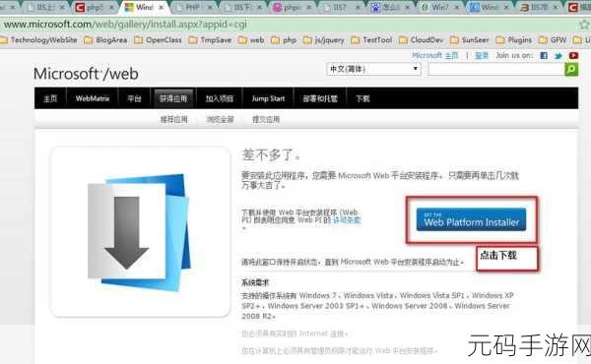Open the 推荐应用 sub-navigation link
Viewport: 591px width, 364px height.
(173, 120)
